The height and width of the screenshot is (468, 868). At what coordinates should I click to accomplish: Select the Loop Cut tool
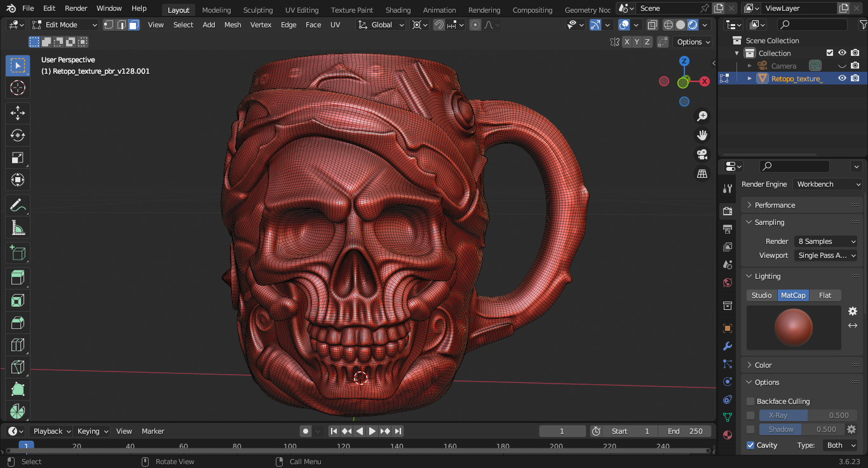coord(18,345)
